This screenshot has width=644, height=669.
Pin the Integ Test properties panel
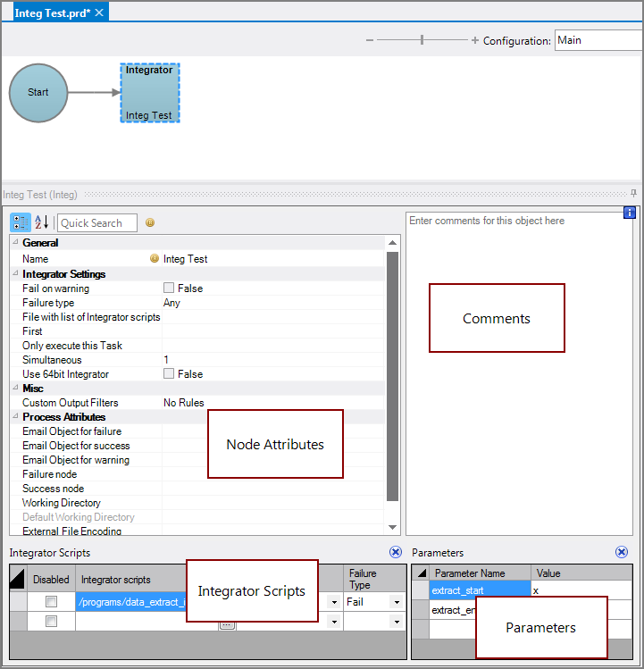(x=634, y=193)
